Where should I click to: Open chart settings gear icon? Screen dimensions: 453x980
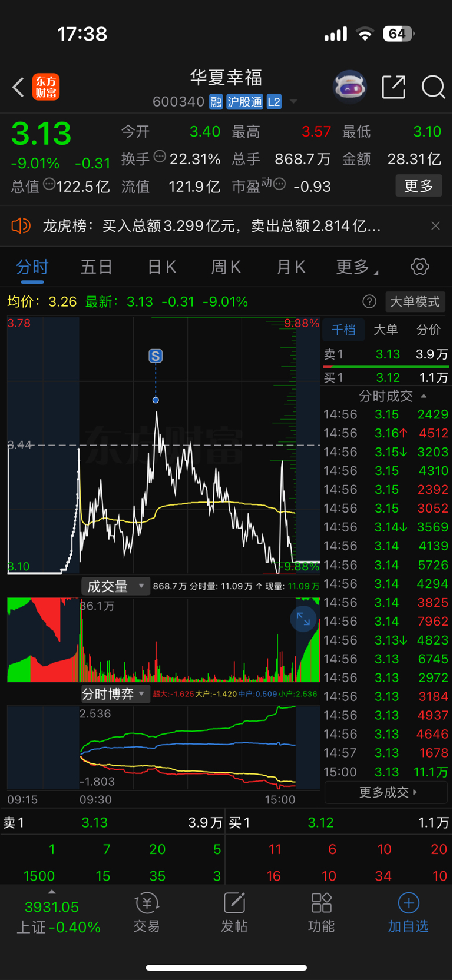tap(419, 267)
